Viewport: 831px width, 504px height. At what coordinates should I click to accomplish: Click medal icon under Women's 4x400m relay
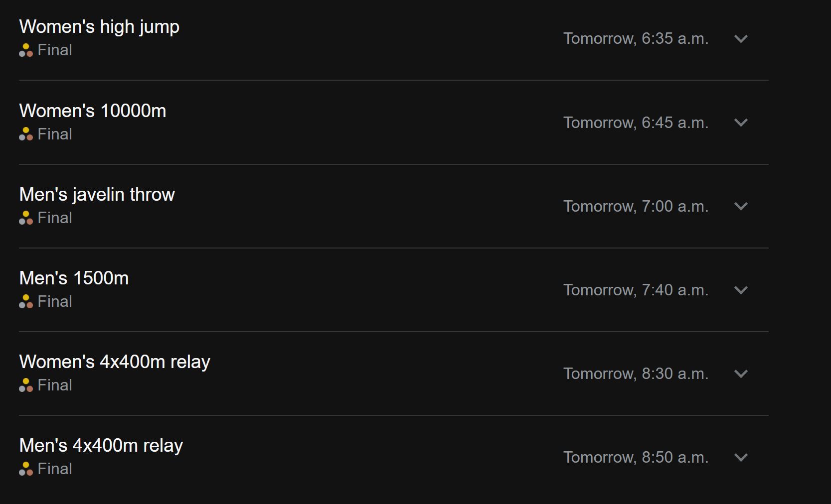coord(26,385)
